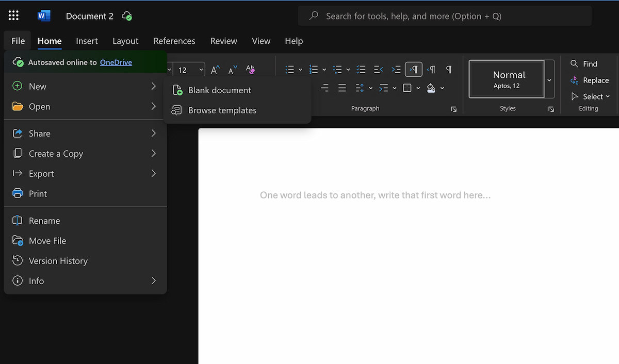Create a Blank document

click(220, 90)
